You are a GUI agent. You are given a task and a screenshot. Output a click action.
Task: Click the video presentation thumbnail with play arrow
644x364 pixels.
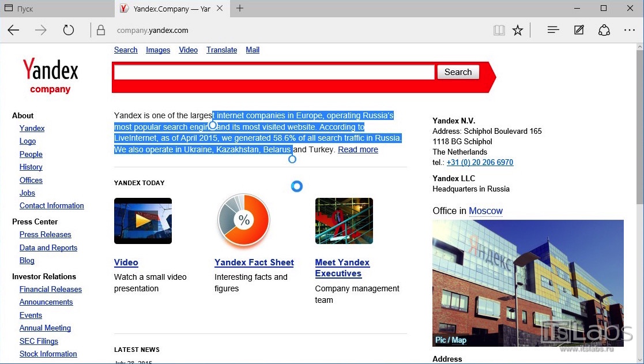pyautogui.click(x=143, y=221)
